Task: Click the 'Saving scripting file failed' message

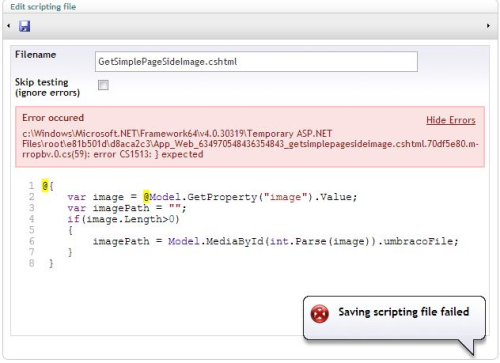Action: 404,312
